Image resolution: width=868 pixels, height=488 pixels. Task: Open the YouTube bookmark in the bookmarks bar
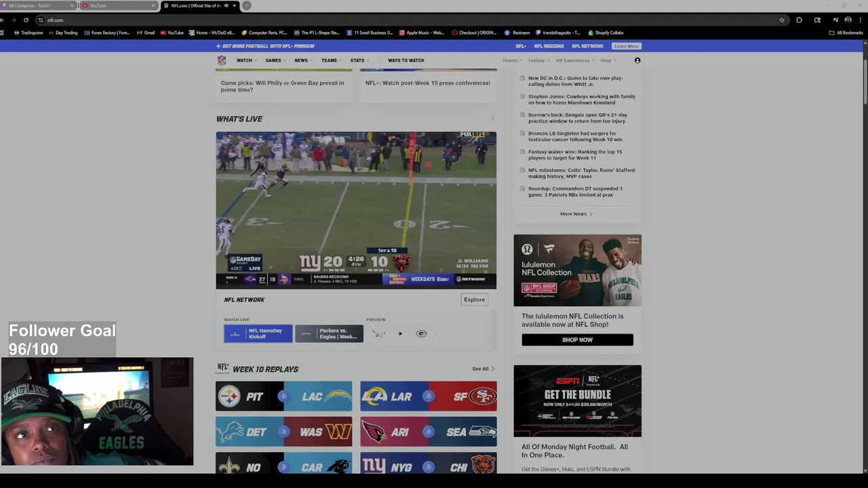point(172,33)
